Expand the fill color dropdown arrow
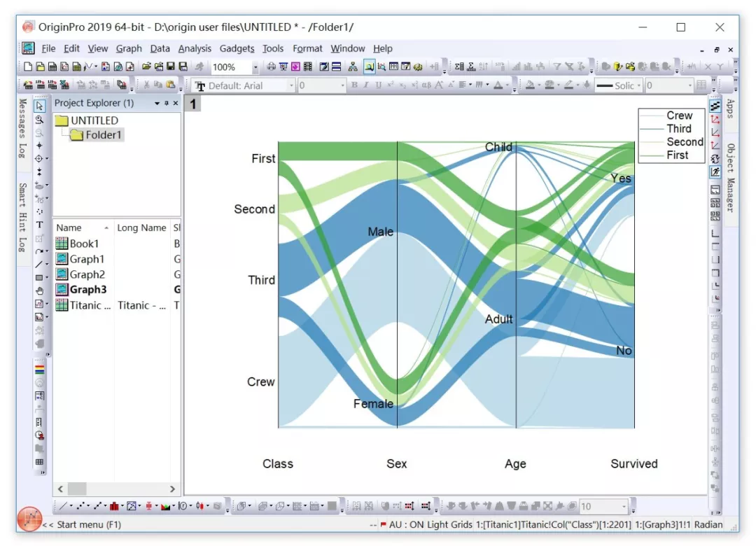 pos(539,85)
